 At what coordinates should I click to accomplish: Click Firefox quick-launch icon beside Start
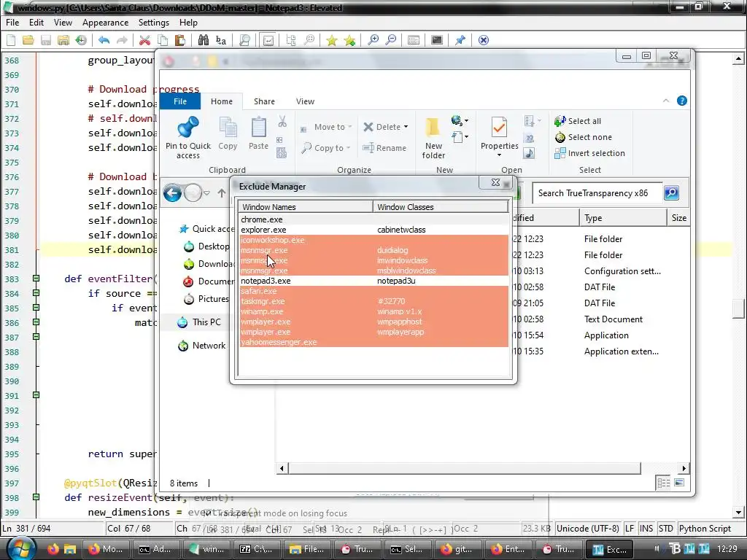pos(53,549)
